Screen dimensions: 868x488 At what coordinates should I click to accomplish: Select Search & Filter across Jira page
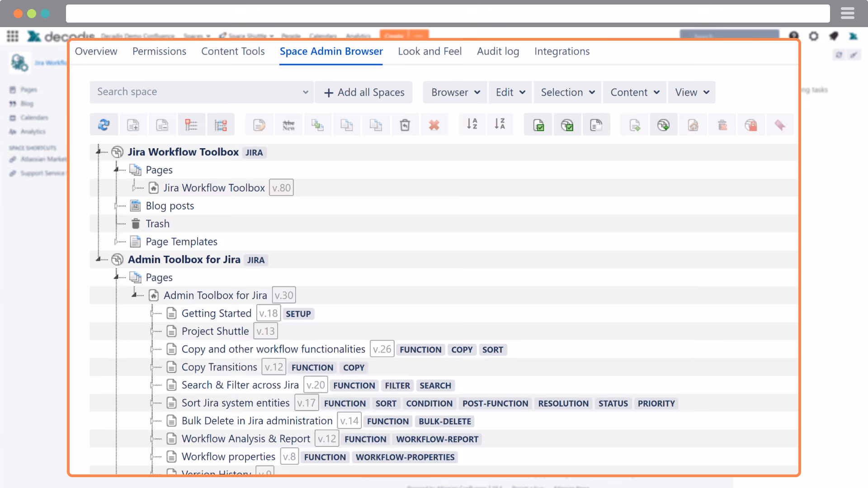240,385
